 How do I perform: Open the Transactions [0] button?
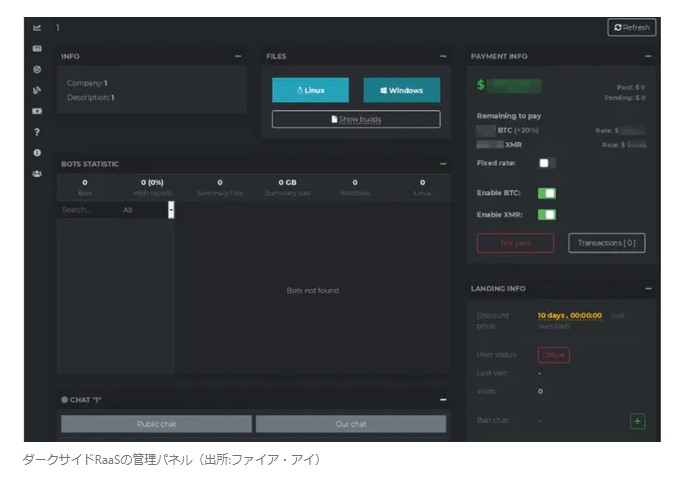coord(606,243)
